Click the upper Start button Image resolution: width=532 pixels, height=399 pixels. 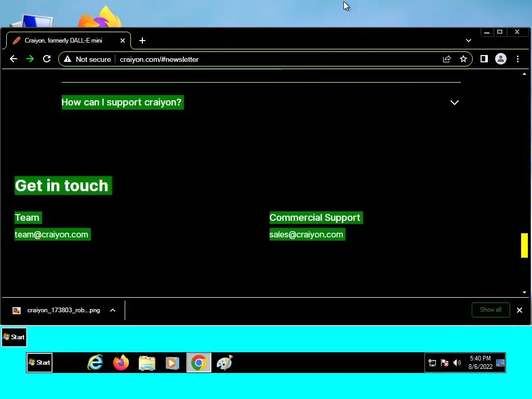[x=14, y=337]
